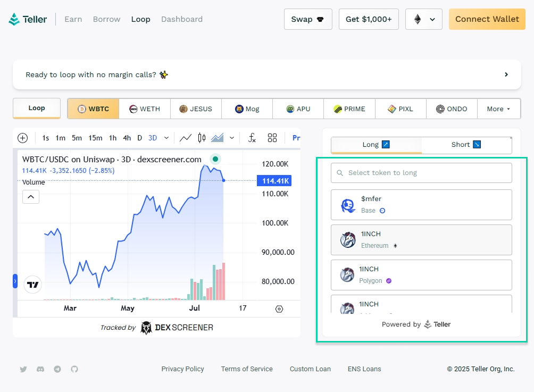Open the ONDO token tab
Screen dimensions: 534x392
tap(452, 109)
